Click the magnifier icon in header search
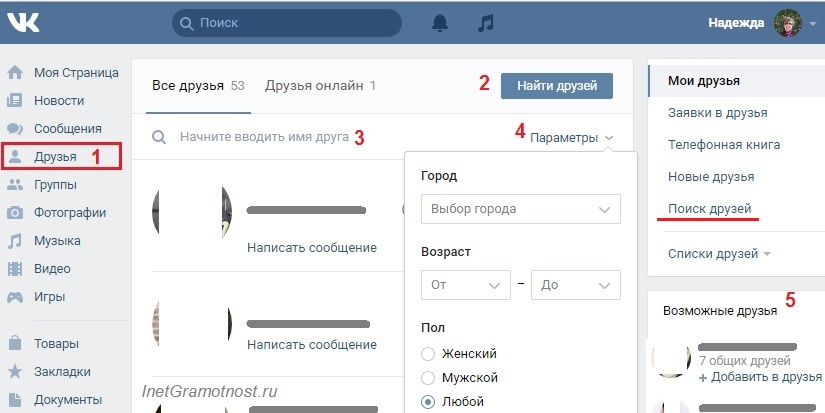The width and height of the screenshot is (825, 413). [187, 23]
